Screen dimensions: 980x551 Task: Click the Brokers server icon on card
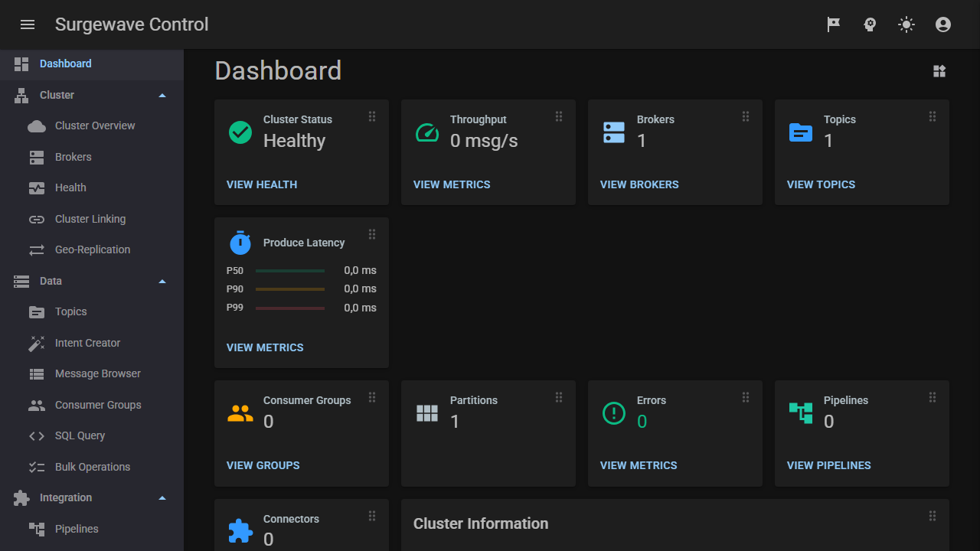614,132
